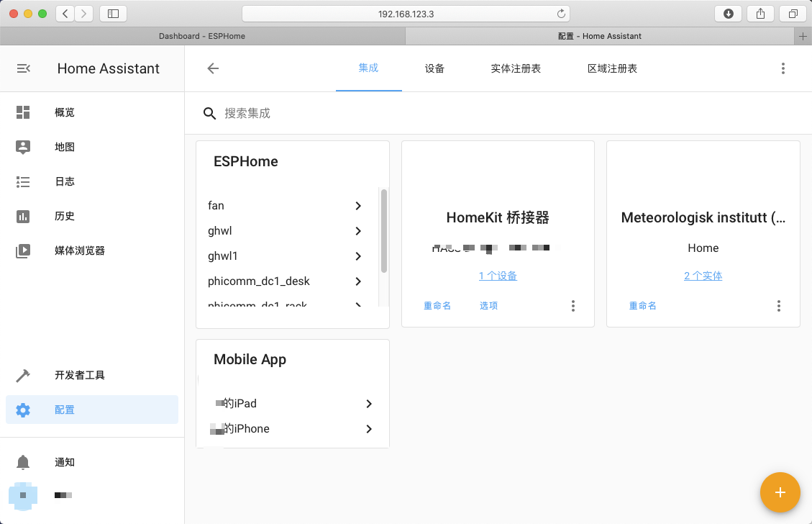The width and height of the screenshot is (812, 524).
Task: Open the HomeKit '1 个设备' link
Action: pyautogui.click(x=498, y=276)
